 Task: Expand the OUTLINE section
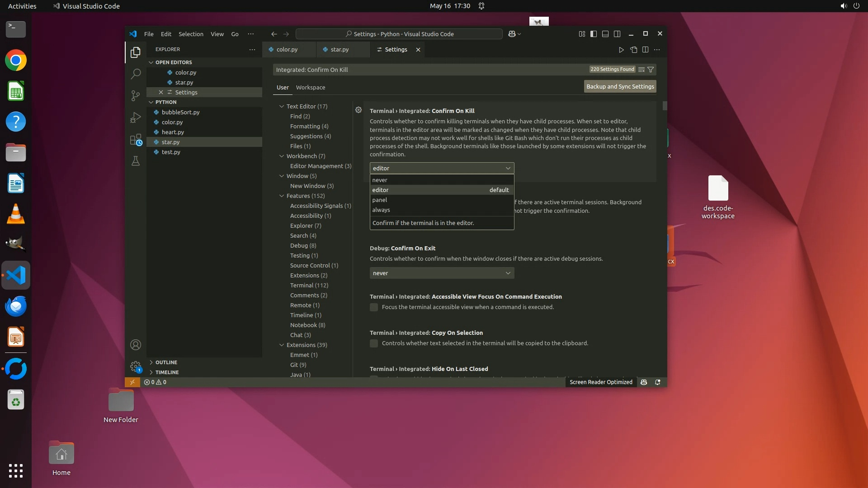(166, 362)
